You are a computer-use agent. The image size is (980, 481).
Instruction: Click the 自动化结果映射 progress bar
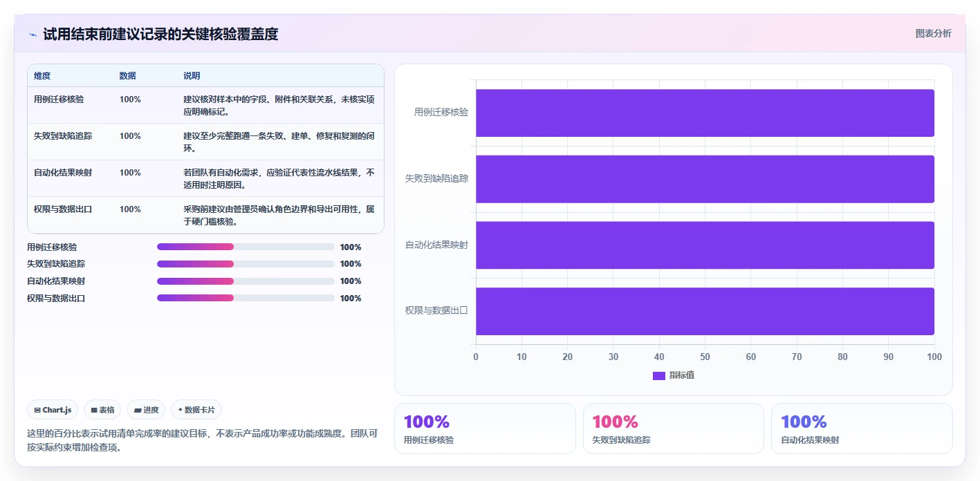point(246,281)
